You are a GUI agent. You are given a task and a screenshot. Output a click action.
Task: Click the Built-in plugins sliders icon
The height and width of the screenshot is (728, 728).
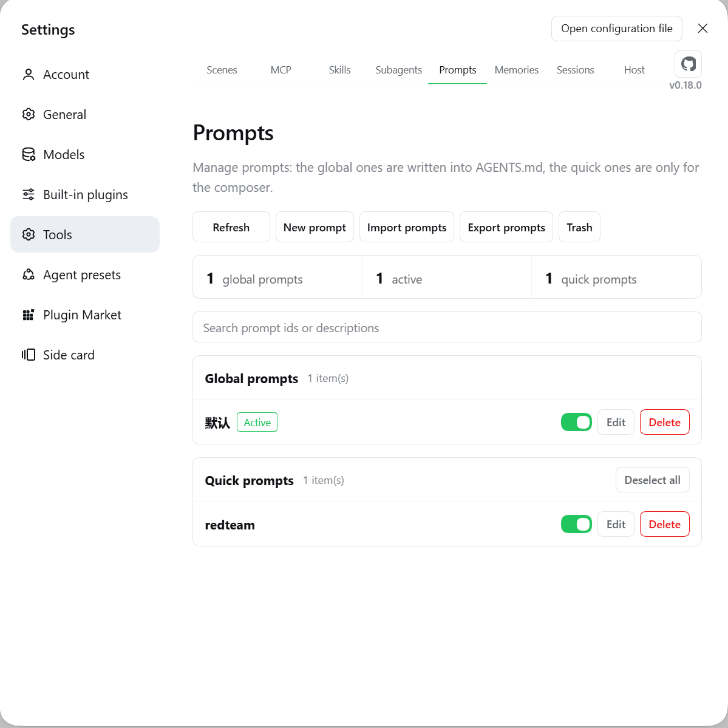[x=29, y=194]
